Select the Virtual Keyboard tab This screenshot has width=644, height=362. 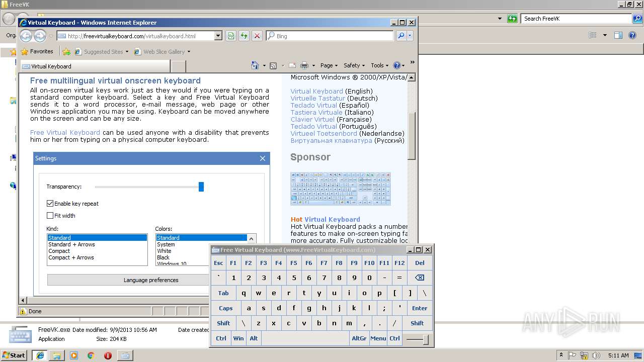tap(95, 66)
